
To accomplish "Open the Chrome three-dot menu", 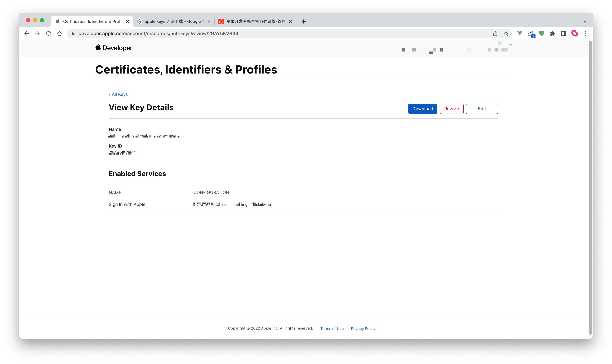I will 585,34.
